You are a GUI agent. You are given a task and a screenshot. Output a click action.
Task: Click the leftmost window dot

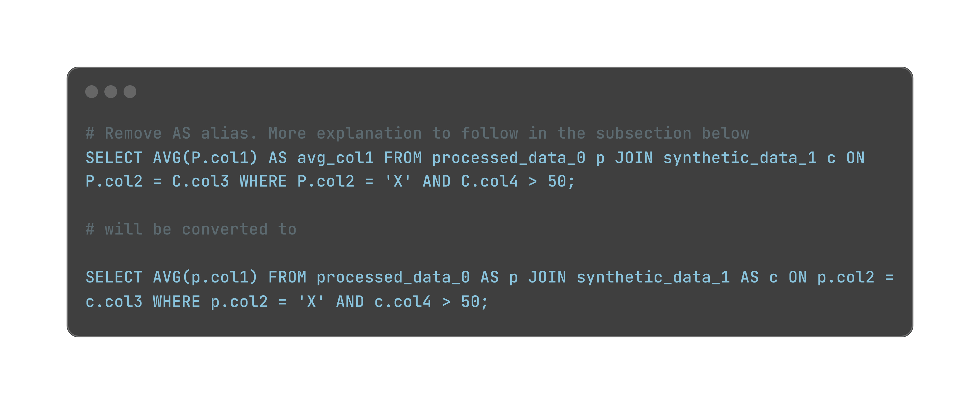coord(92,92)
